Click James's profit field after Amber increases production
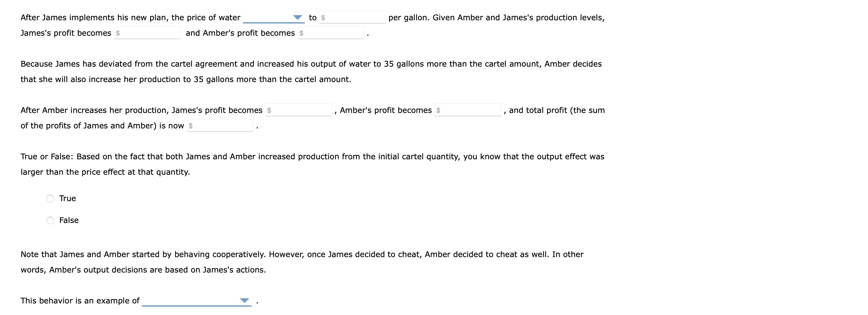868x315 pixels. (x=299, y=110)
